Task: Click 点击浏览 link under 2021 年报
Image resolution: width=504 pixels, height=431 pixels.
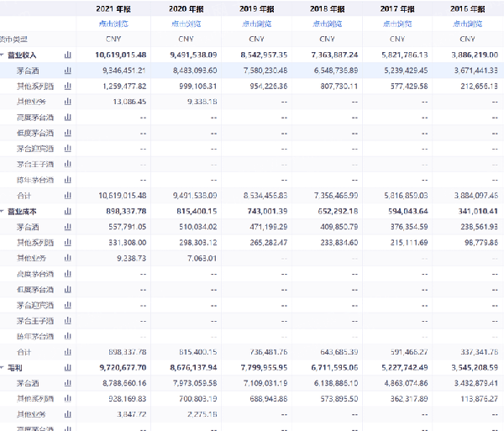Action: [114, 24]
